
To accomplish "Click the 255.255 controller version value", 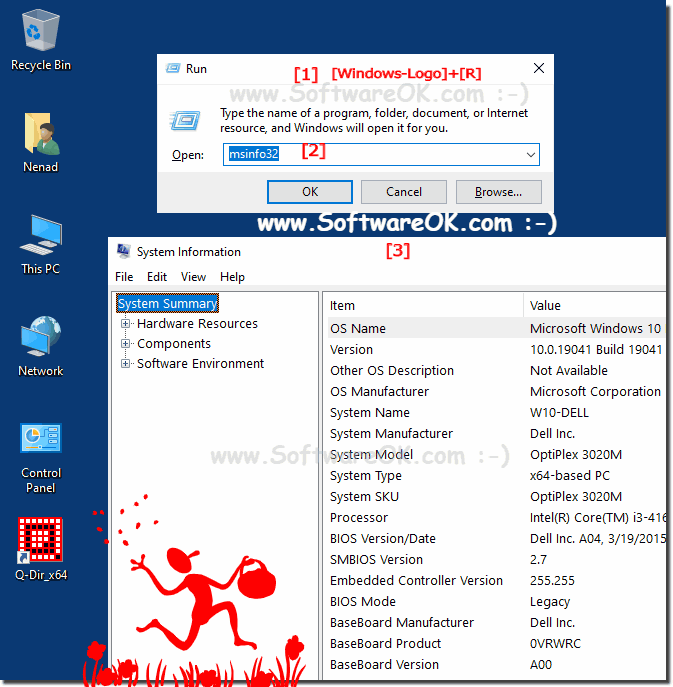I will pos(552,581).
